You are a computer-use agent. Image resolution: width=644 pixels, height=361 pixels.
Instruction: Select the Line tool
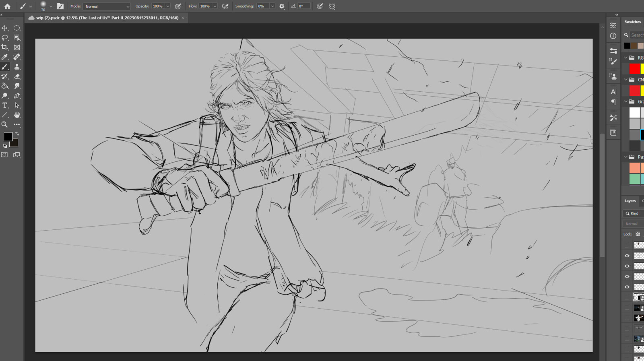point(5,115)
